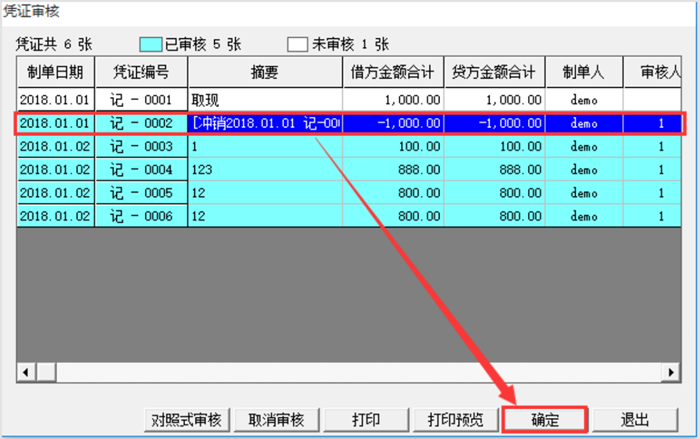Click the 凭证编号 column header
Screen dimensions: 700x439
point(141,72)
